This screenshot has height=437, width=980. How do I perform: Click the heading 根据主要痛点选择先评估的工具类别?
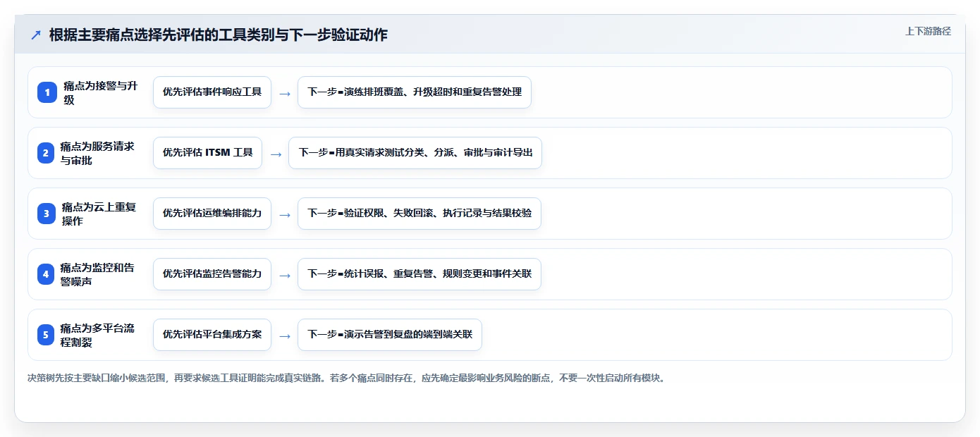click(x=219, y=35)
